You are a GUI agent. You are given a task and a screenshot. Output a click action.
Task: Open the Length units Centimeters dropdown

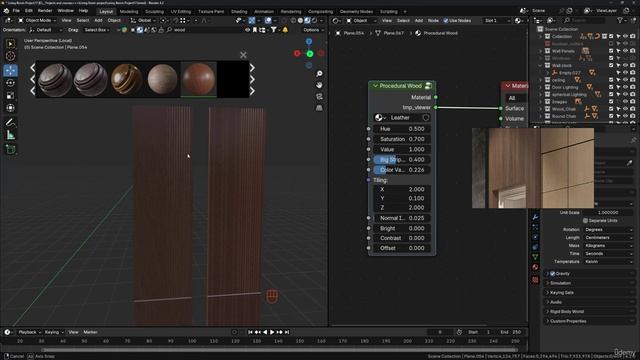click(x=608, y=238)
